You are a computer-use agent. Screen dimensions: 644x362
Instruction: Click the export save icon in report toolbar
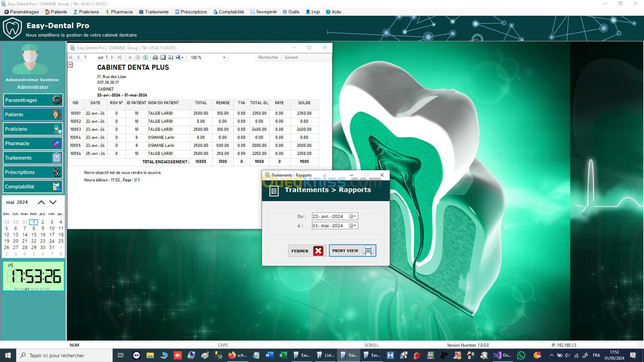point(178,58)
